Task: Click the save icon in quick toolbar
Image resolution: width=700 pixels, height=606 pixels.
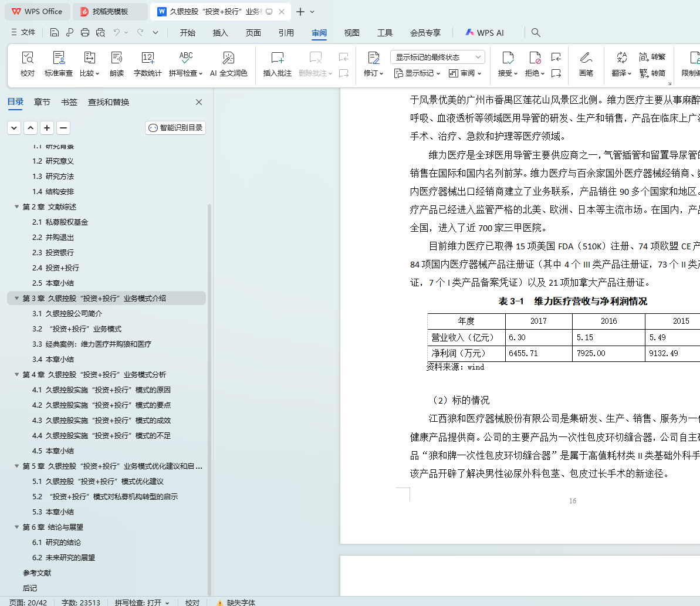Action: pos(55,32)
